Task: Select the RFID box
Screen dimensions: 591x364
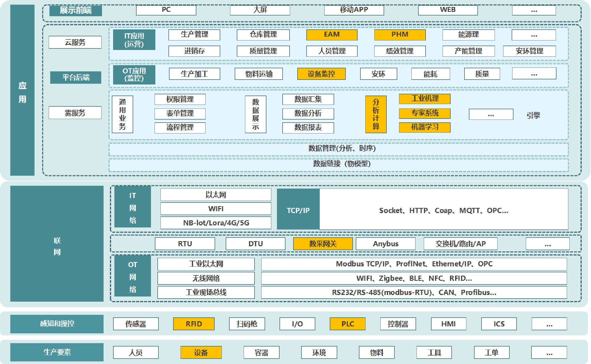Action: click(194, 324)
